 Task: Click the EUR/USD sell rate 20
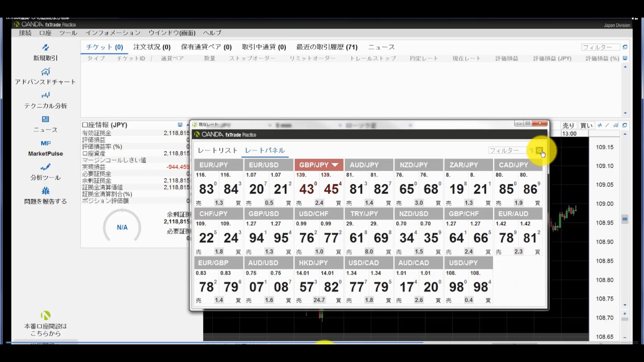coord(257,189)
